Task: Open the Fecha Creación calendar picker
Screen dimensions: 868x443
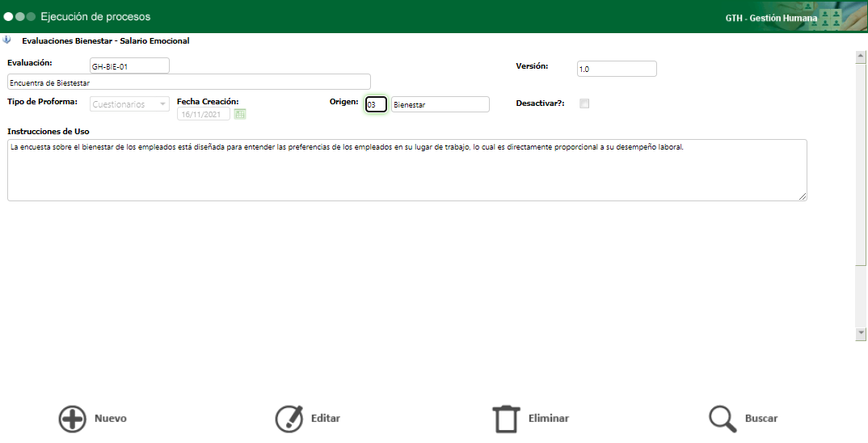Action: click(240, 114)
